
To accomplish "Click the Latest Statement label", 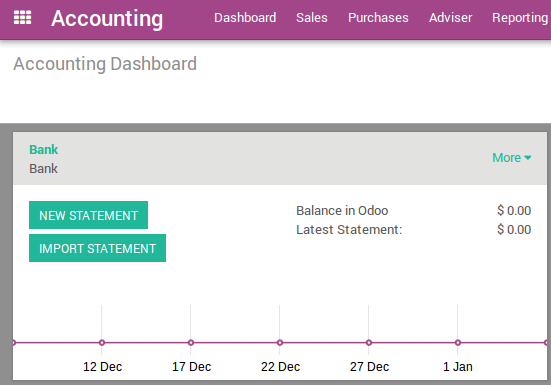I will (x=349, y=229).
